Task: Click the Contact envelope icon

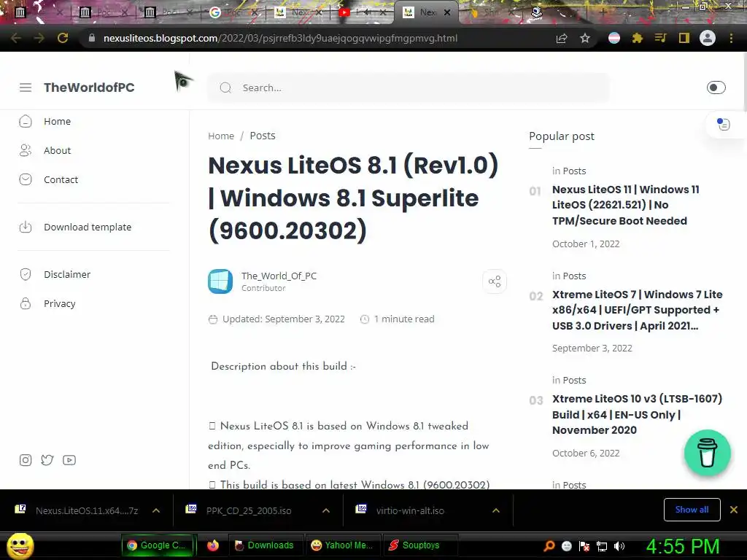Action: 26,179
